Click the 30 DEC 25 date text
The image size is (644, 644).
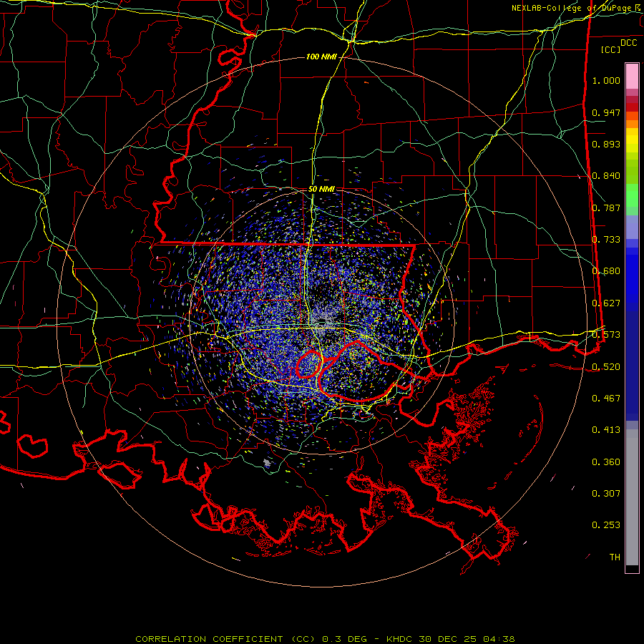(x=448, y=639)
